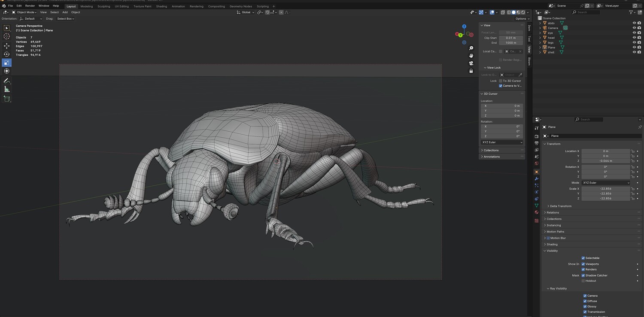The width and height of the screenshot is (644, 317).
Task: Open the Object Mode dropdown
Action: [x=27, y=12]
